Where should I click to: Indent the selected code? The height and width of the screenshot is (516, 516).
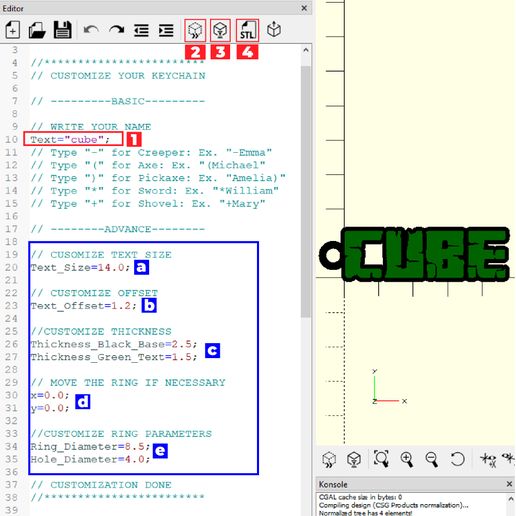(166, 31)
